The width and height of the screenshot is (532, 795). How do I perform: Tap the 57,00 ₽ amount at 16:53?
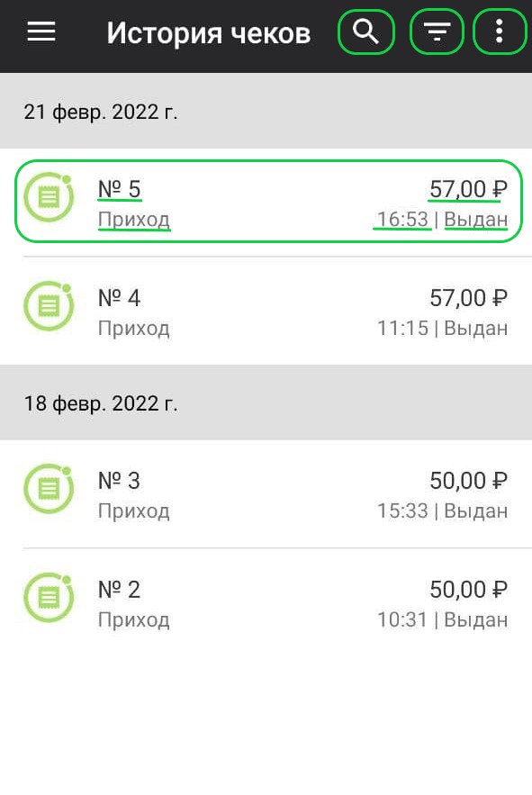(x=468, y=189)
